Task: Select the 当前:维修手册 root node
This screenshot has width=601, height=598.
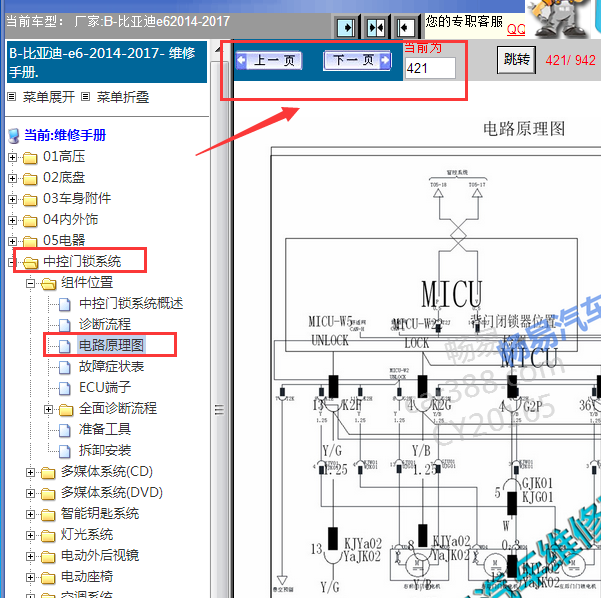Action: tap(64, 135)
